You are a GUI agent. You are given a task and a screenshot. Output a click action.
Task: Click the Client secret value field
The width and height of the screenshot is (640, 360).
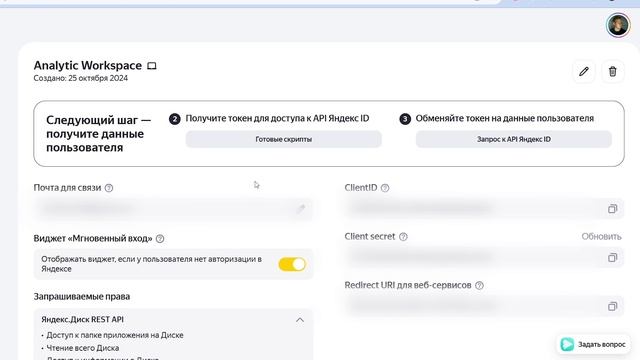pos(484,258)
